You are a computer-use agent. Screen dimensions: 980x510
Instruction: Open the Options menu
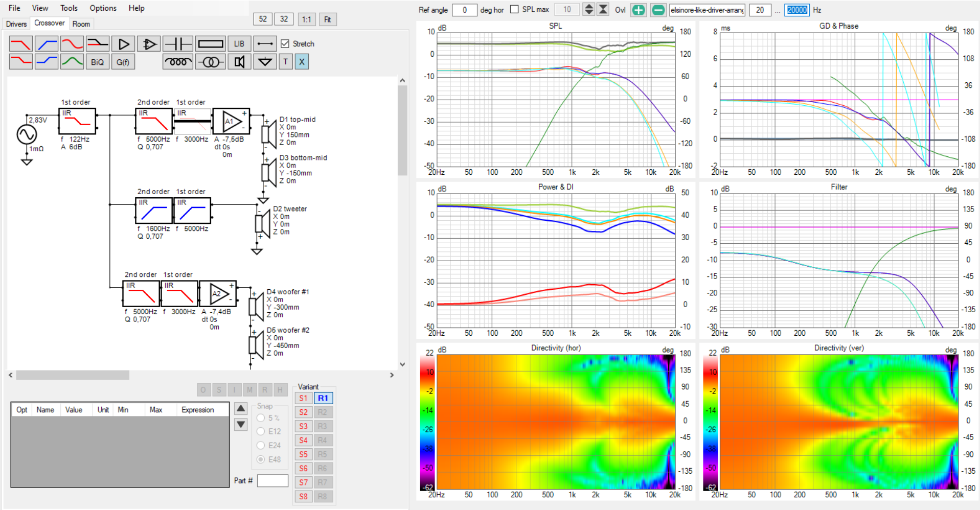pos(103,8)
